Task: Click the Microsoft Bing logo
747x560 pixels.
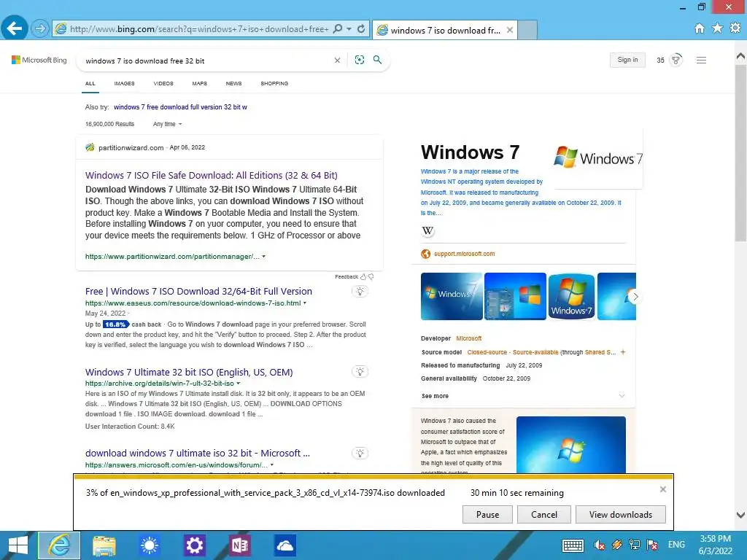Action: pyautogui.click(x=39, y=60)
